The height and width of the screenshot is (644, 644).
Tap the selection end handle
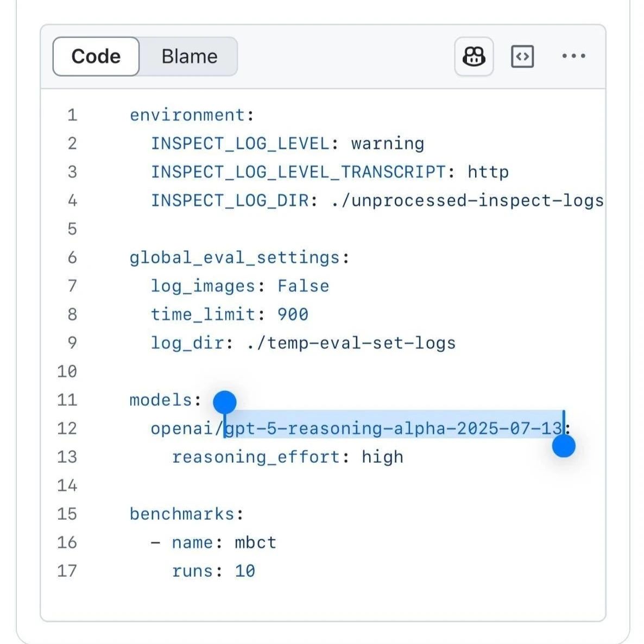[x=564, y=446]
